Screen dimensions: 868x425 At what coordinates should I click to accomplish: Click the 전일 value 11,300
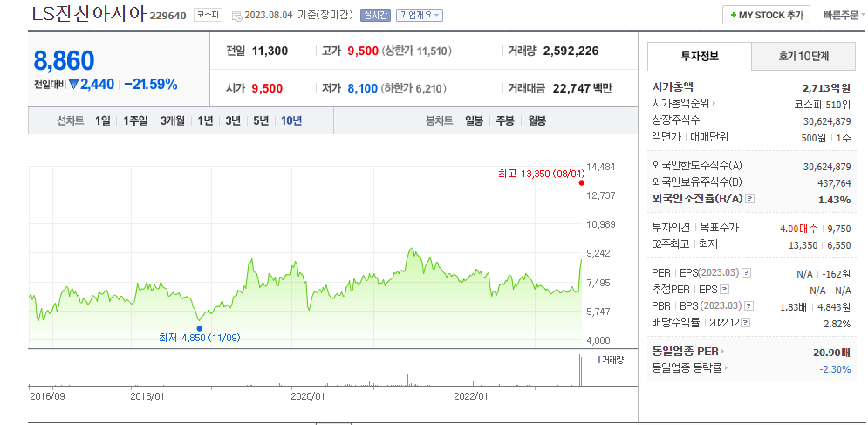point(270,51)
